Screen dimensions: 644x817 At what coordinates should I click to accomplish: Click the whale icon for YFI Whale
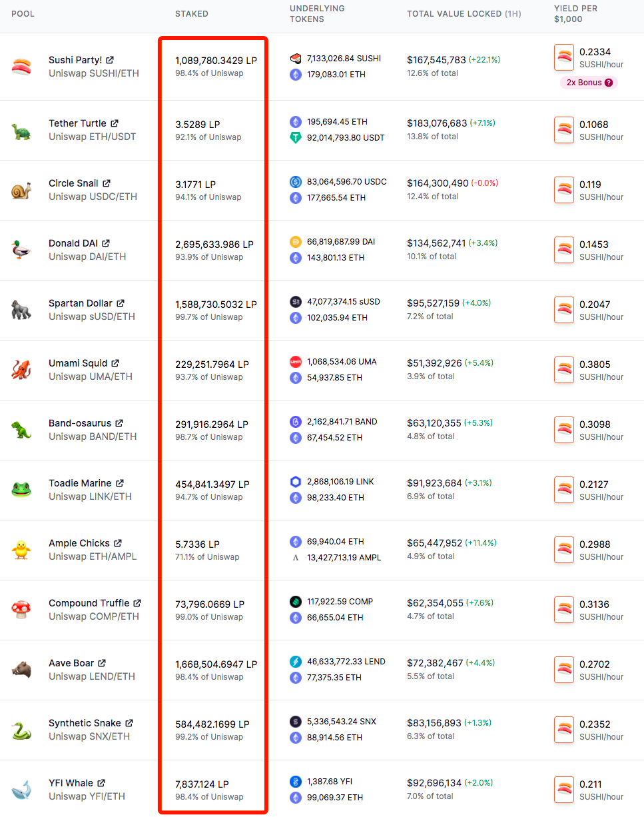(x=21, y=790)
